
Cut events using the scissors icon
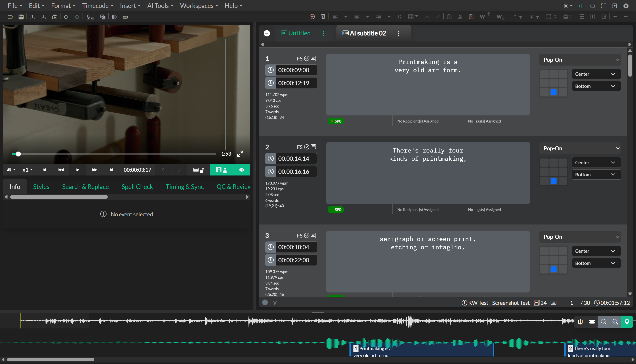(460, 17)
